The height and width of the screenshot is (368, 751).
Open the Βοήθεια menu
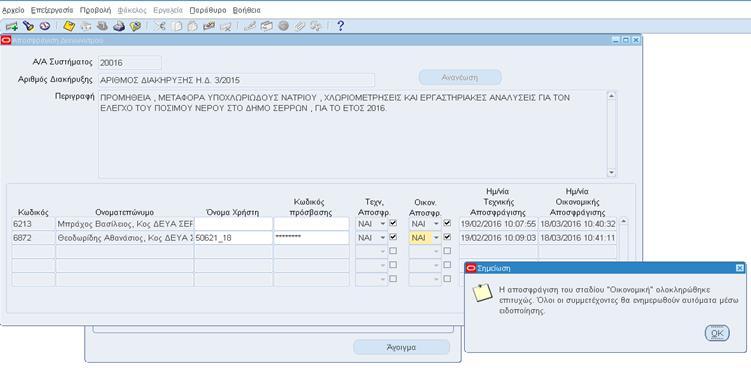point(247,10)
